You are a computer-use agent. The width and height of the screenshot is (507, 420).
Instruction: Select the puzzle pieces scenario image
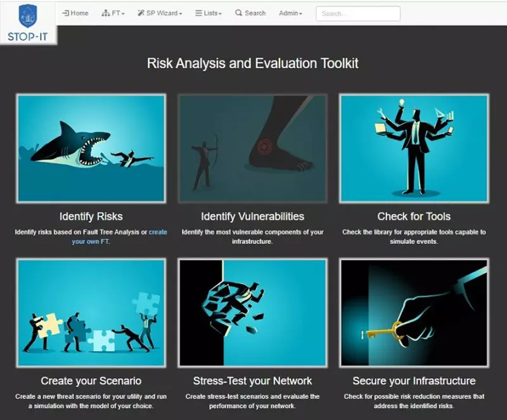coord(91,312)
